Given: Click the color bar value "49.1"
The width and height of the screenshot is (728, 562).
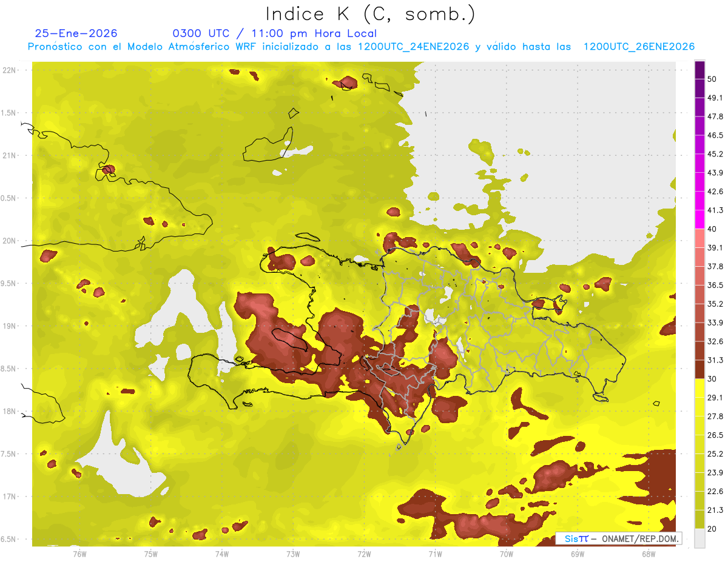Looking at the screenshot, I should 715,98.
